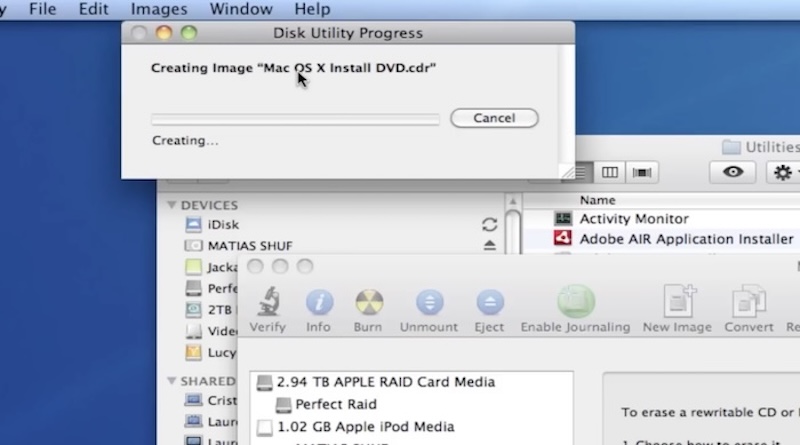This screenshot has width=800, height=445.
Task: Open the File menu
Action: tap(42, 9)
